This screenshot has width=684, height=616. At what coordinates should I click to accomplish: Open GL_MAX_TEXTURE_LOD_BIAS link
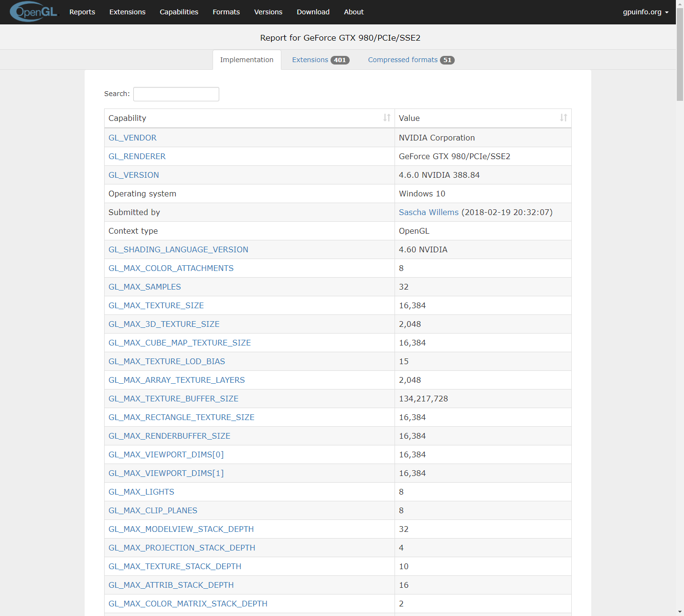167,361
